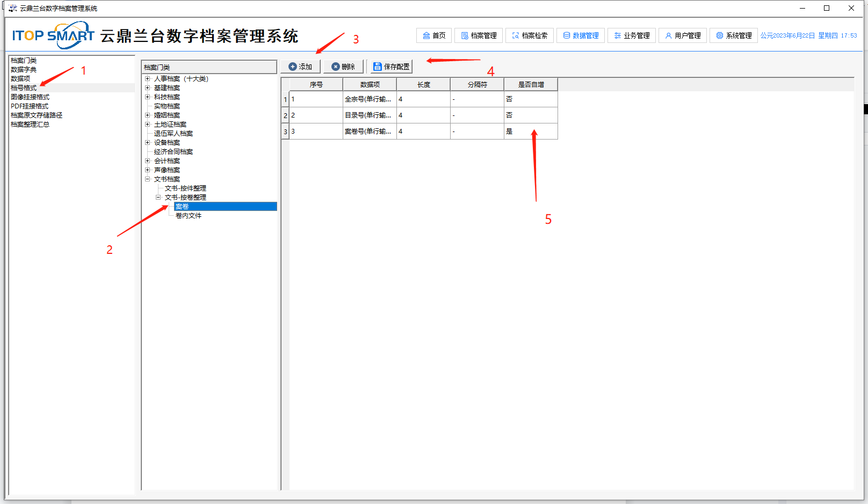868x504 pixels.
Task: Expand the 人事档案(十大类) tree node
Action: pos(147,79)
